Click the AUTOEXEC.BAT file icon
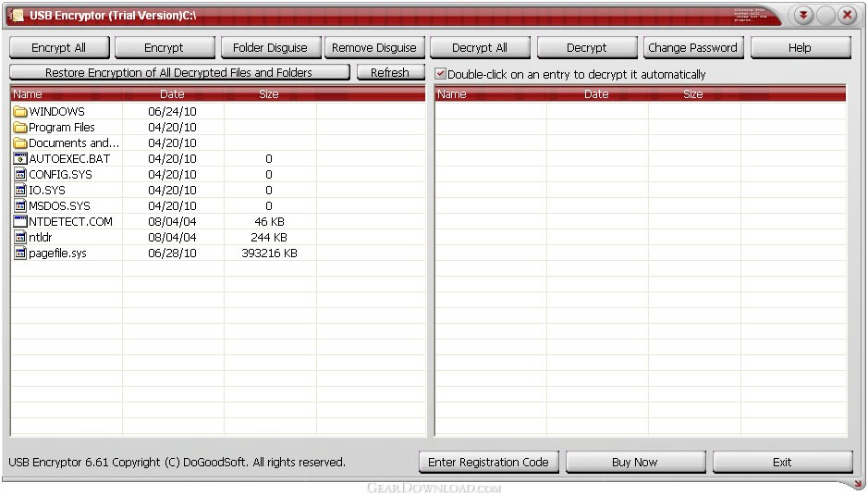Screen dimensions: 868x495 (20, 158)
